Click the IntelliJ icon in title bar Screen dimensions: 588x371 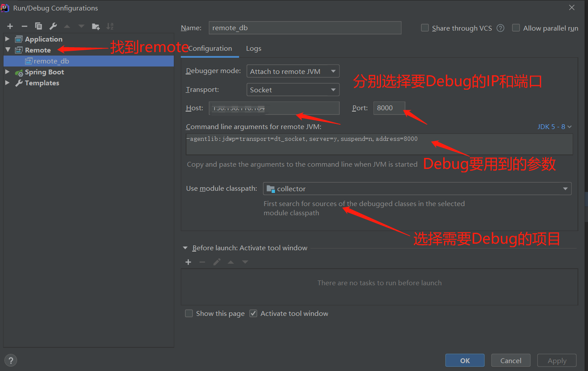pos(5,8)
